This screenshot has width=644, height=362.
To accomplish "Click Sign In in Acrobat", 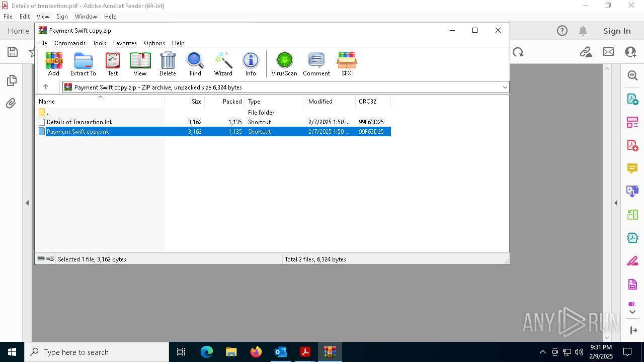I will 617,31.
